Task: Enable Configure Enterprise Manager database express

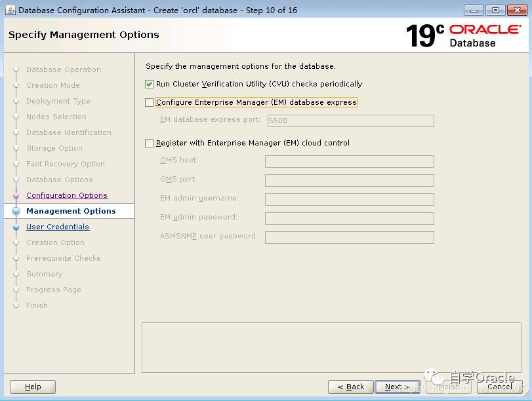Action: 150,102
